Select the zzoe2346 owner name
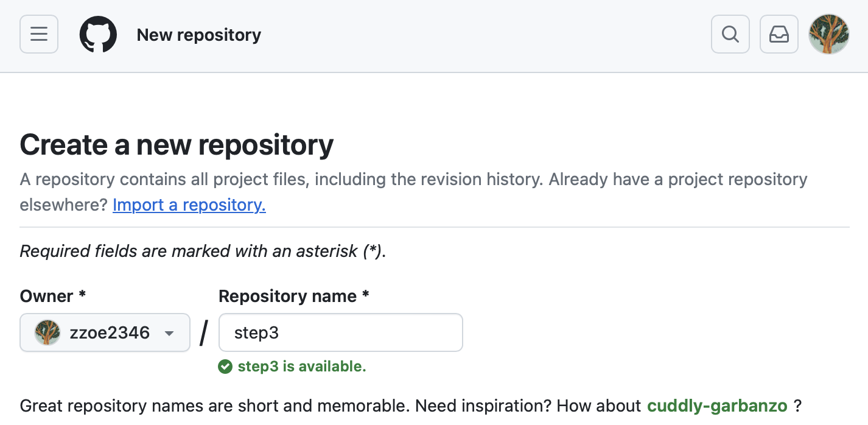Viewport: 868px width, 425px height. [110, 332]
